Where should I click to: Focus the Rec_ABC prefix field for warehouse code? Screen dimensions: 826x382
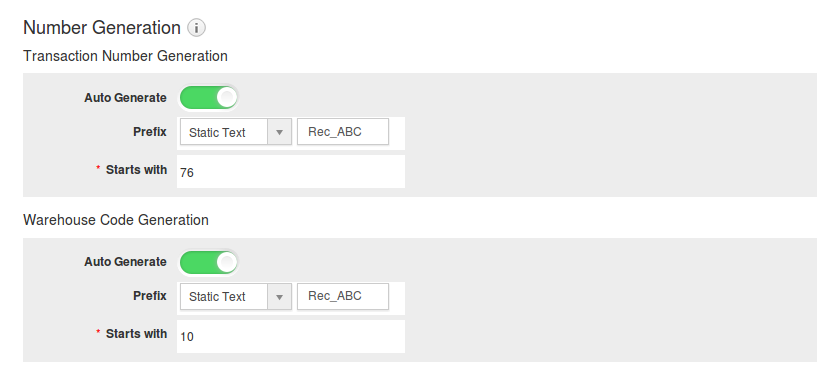(x=343, y=296)
